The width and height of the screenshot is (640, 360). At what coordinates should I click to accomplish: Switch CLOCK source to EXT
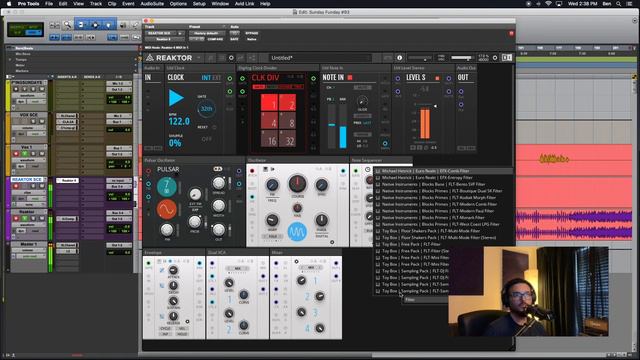click(216, 78)
